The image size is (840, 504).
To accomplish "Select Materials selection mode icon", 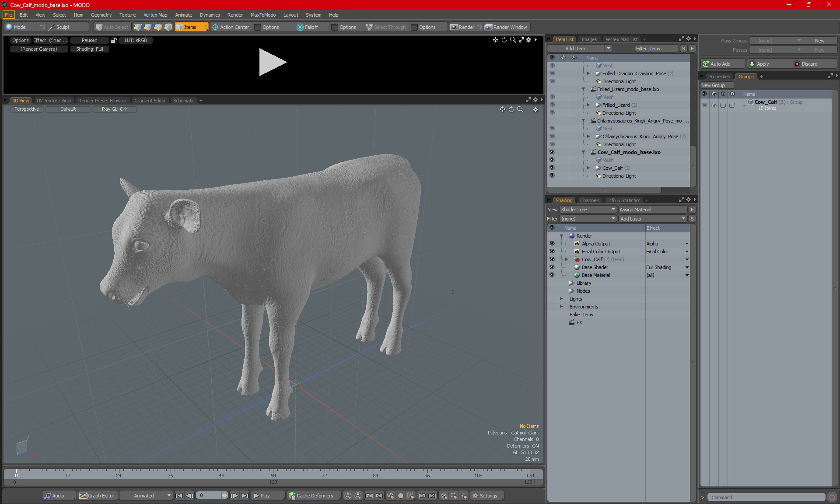I will pyautogui.click(x=168, y=27).
